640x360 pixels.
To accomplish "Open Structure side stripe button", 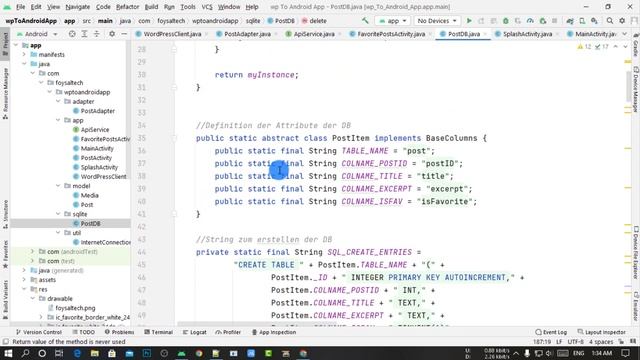I will [5, 215].
